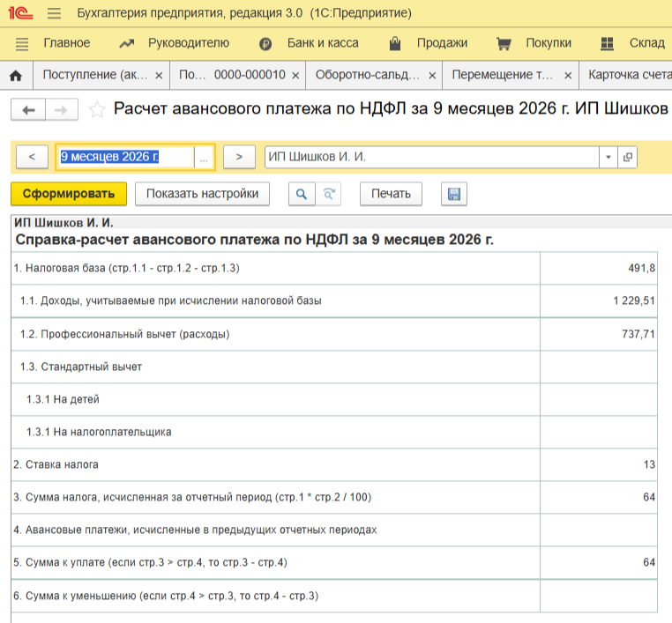
Task: Go to the home page tab
Action: (x=16, y=76)
